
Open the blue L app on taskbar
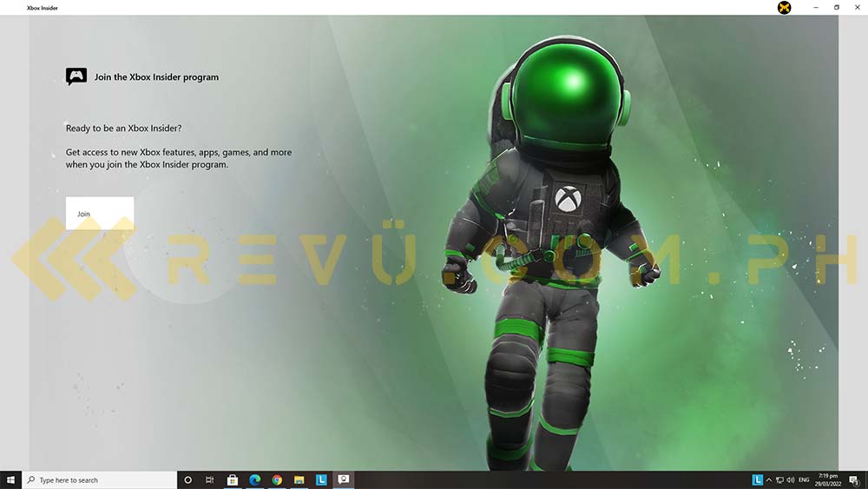point(321,480)
